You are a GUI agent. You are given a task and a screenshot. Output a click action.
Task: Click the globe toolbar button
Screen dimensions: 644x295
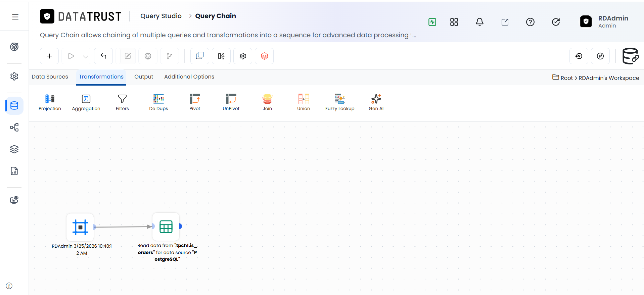click(x=148, y=56)
